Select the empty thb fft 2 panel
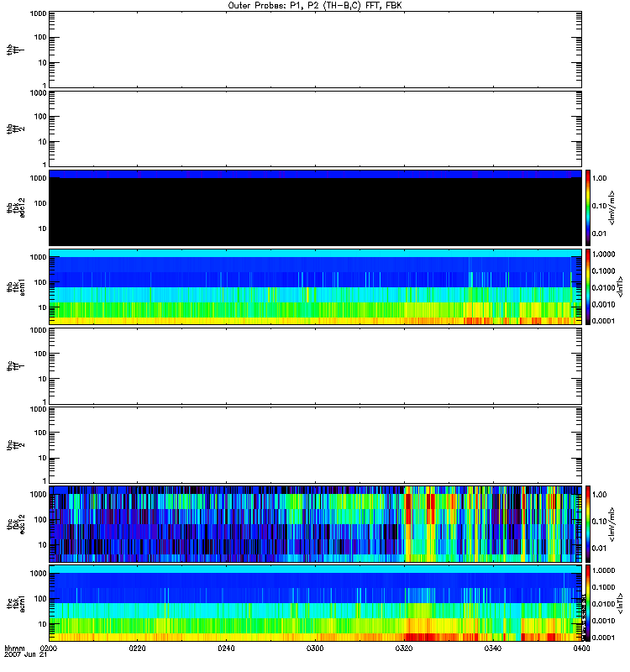 point(315,128)
